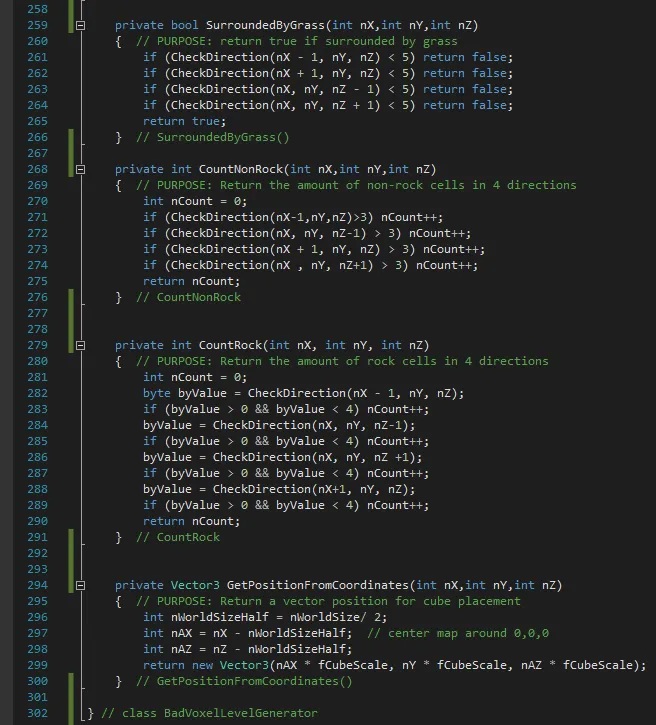The width and height of the screenshot is (656, 725).
Task: Click 'byValue = CheckDirection(nX, nY, nZ-1);'
Action: pyautogui.click(x=279, y=425)
